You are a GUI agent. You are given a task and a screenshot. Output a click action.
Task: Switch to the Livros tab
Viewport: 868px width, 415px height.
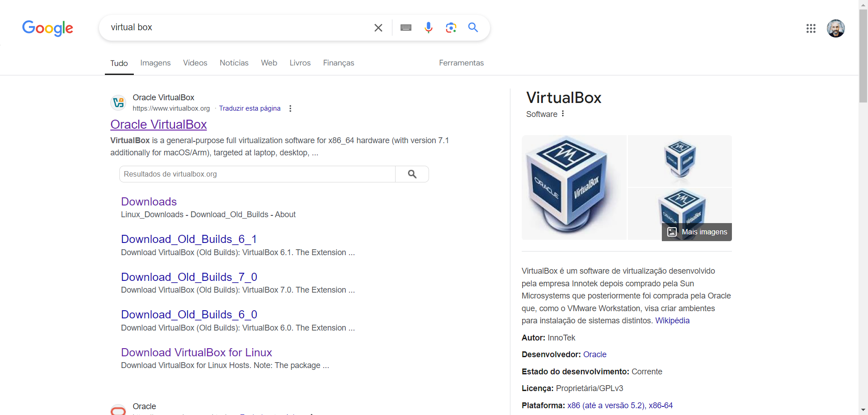point(300,63)
